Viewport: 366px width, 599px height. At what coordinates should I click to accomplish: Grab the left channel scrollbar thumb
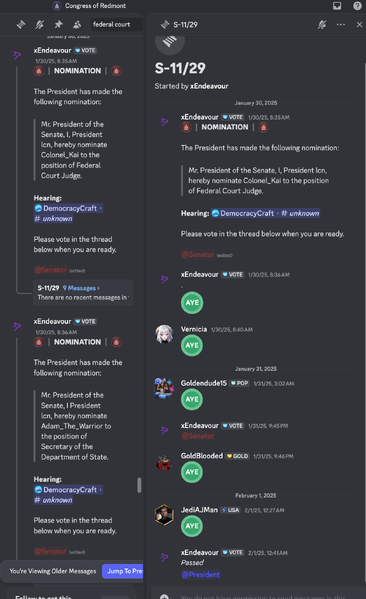[139, 485]
